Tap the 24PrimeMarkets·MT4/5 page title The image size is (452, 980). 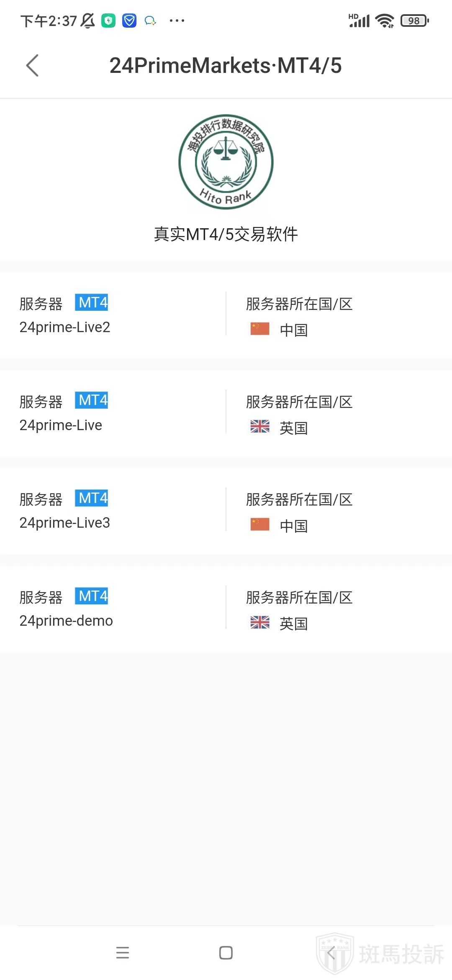pyautogui.click(x=226, y=66)
